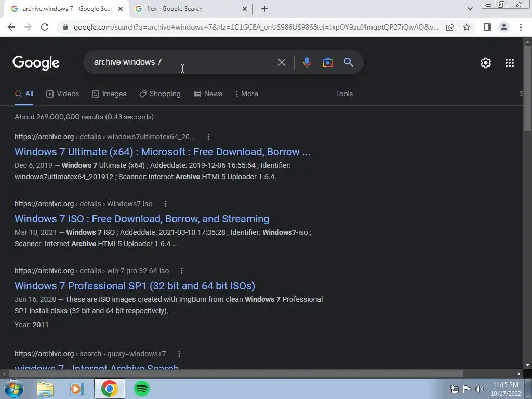Screen dimensions: 532x399
Task: Open the volume speaker tray icon
Action: pyautogui.click(x=479, y=389)
